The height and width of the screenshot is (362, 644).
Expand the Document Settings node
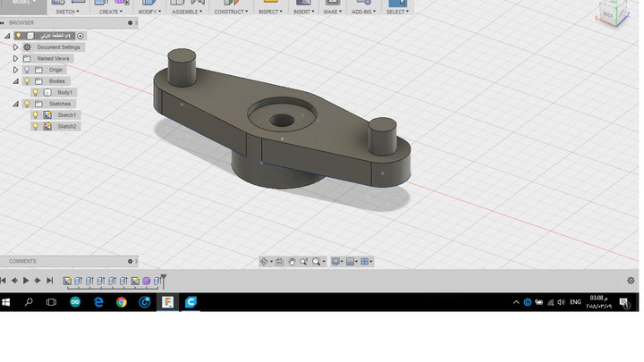tap(15, 47)
